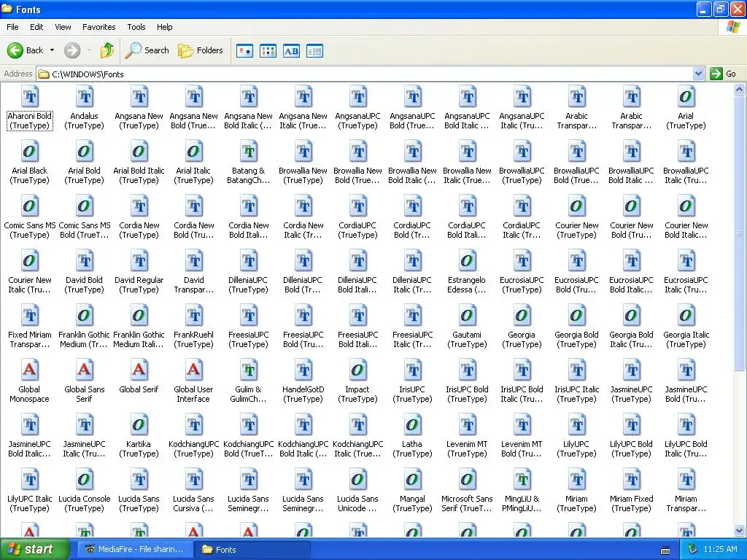Select the Global User Interface font icon

(x=193, y=370)
